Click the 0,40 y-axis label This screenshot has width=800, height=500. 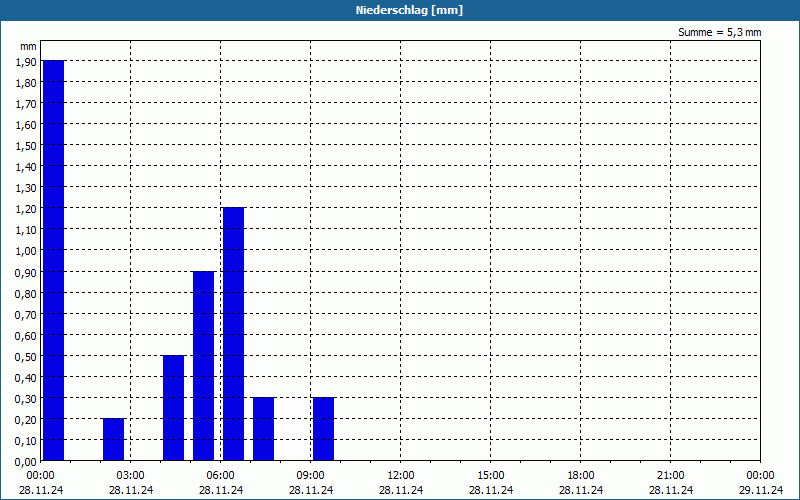point(27,378)
